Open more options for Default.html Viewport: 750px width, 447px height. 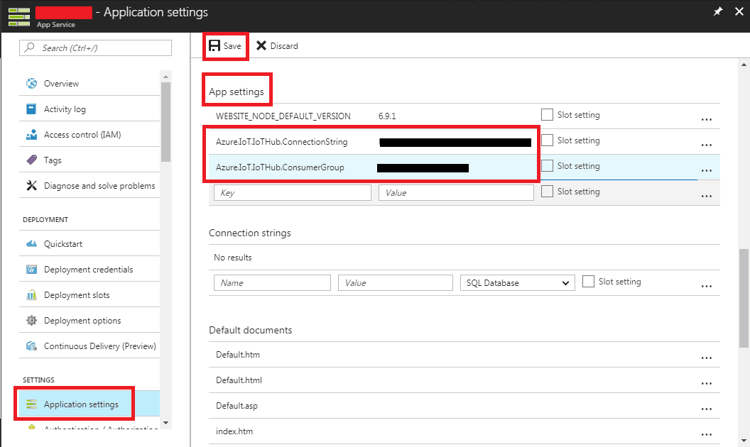706,383
